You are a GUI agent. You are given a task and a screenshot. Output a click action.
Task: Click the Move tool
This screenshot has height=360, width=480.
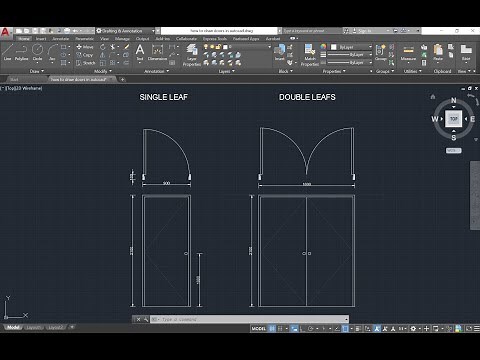(x=85, y=47)
